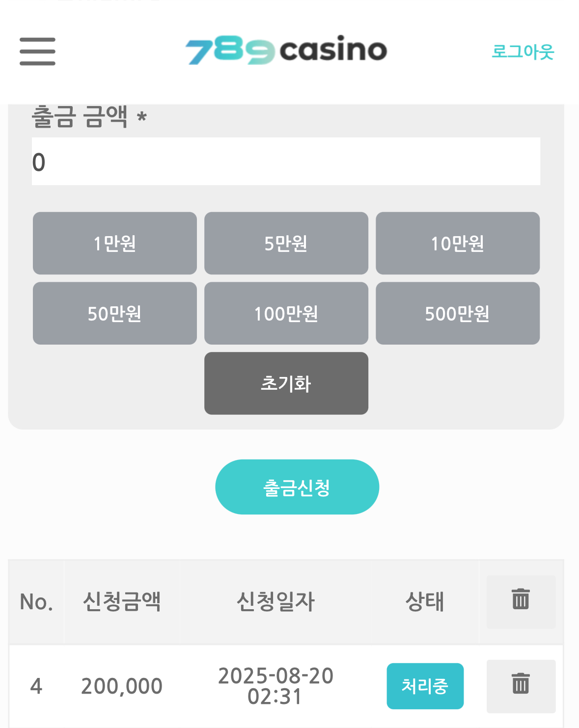Click the trash icon in table header
The width and height of the screenshot is (579, 728).
(x=521, y=602)
